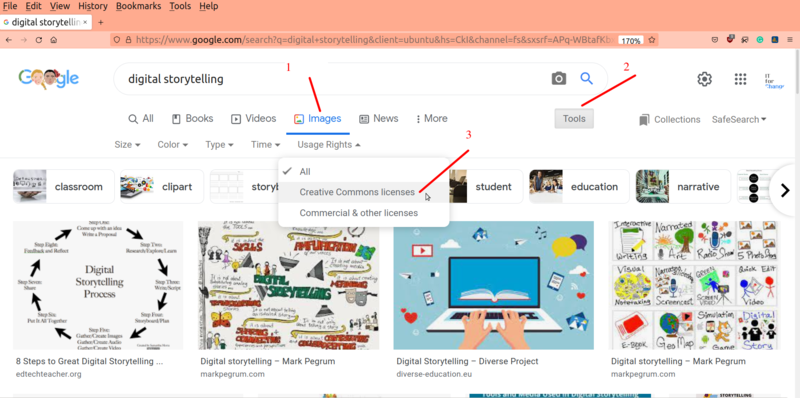
Task: Collapse the Usage Rights dropdown
Action: click(x=329, y=145)
